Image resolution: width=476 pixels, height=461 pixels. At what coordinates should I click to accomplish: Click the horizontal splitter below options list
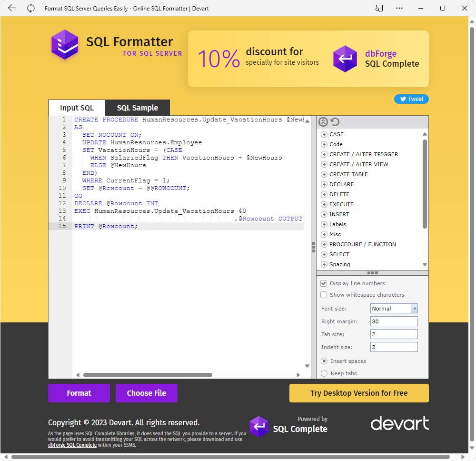(x=373, y=273)
